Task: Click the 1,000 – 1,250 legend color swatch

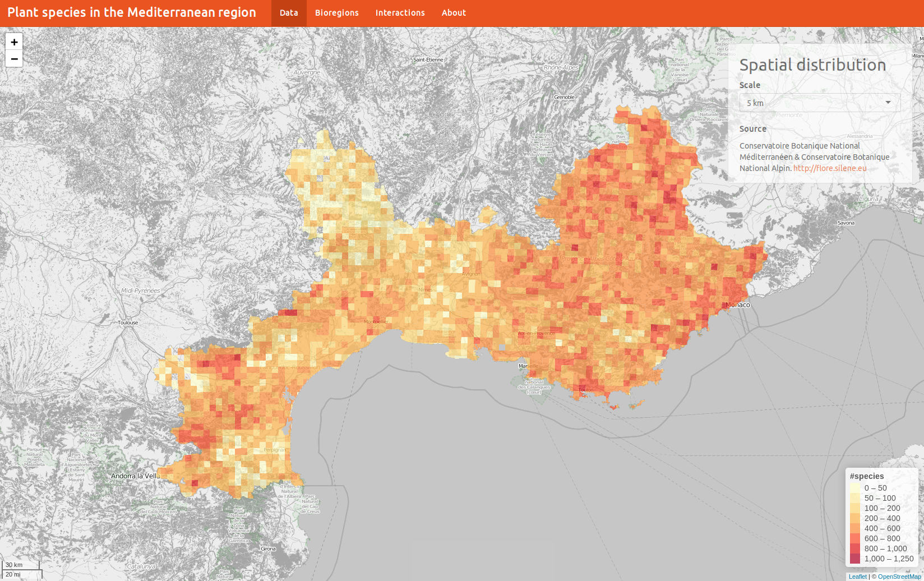Action: (x=855, y=559)
